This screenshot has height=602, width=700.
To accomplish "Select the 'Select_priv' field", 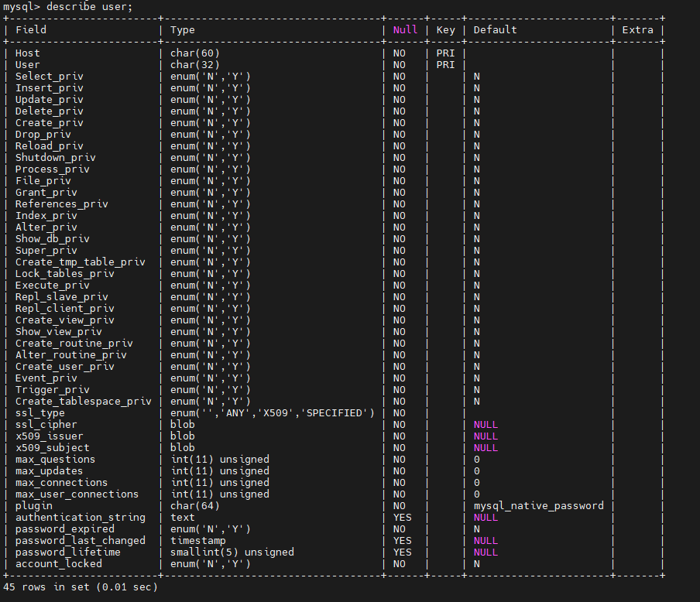I will coord(49,77).
